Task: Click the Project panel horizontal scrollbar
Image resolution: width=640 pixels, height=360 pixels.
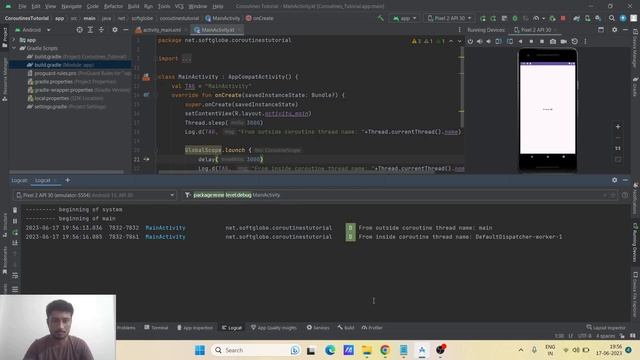Action: point(67,172)
